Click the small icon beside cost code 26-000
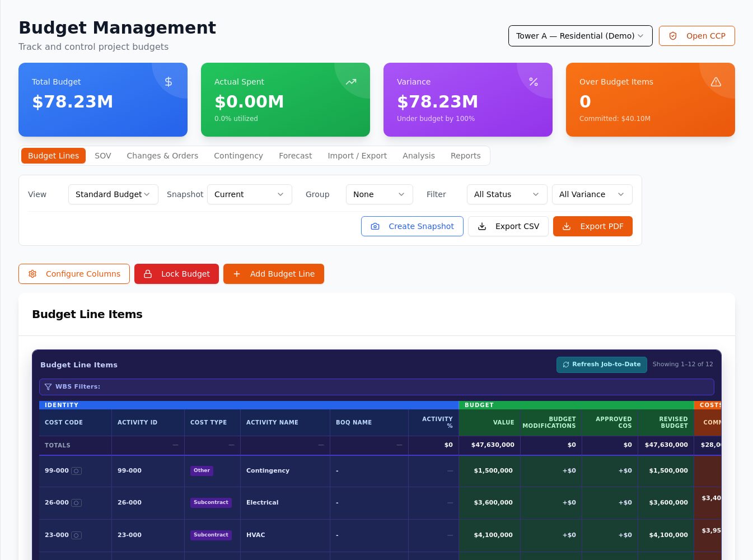Viewport: 753px width, 560px height. coord(77,503)
